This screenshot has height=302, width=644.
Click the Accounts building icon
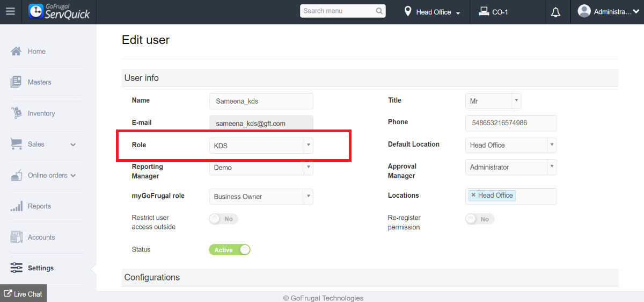(16, 237)
